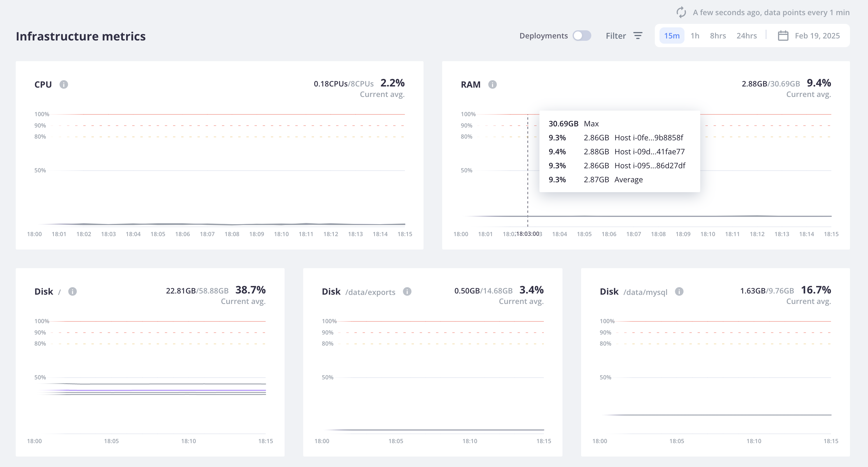Select the 8hrs time range
Viewport: 868px width, 467px height.
click(718, 36)
